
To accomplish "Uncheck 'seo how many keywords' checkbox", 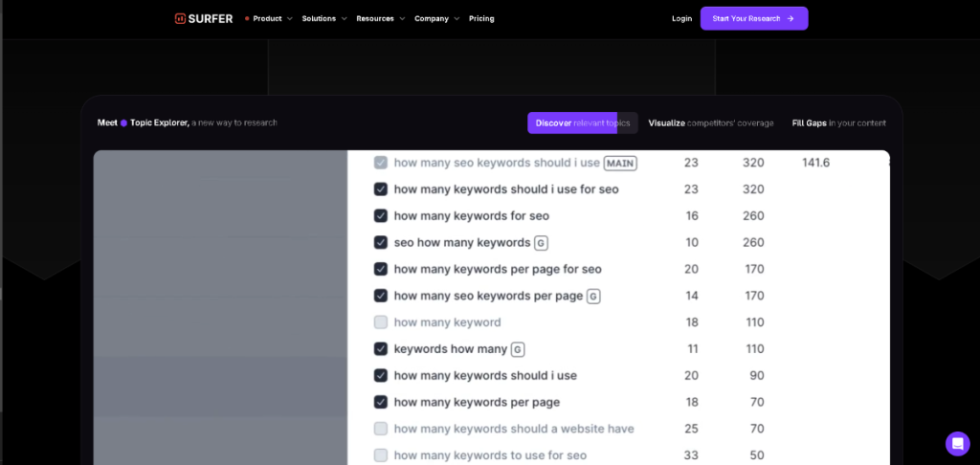I will click(x=381, y=242).
